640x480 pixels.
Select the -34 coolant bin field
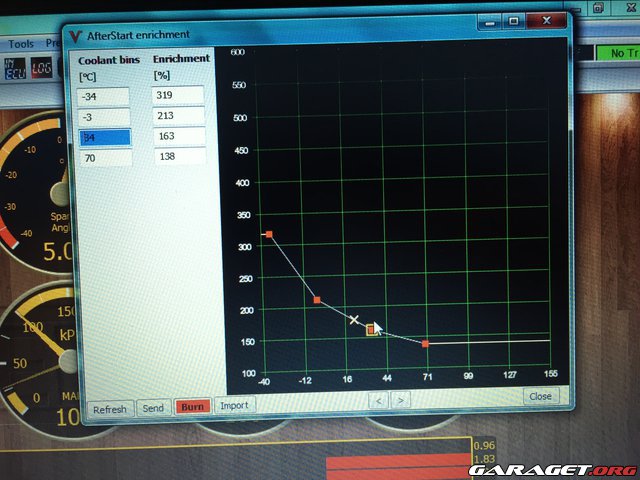click(104, 95)
